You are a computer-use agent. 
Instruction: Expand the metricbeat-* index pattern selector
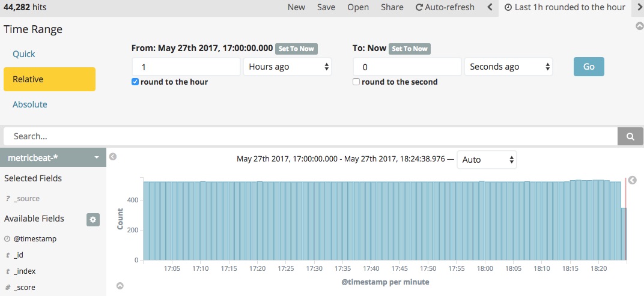coord(53,157)
